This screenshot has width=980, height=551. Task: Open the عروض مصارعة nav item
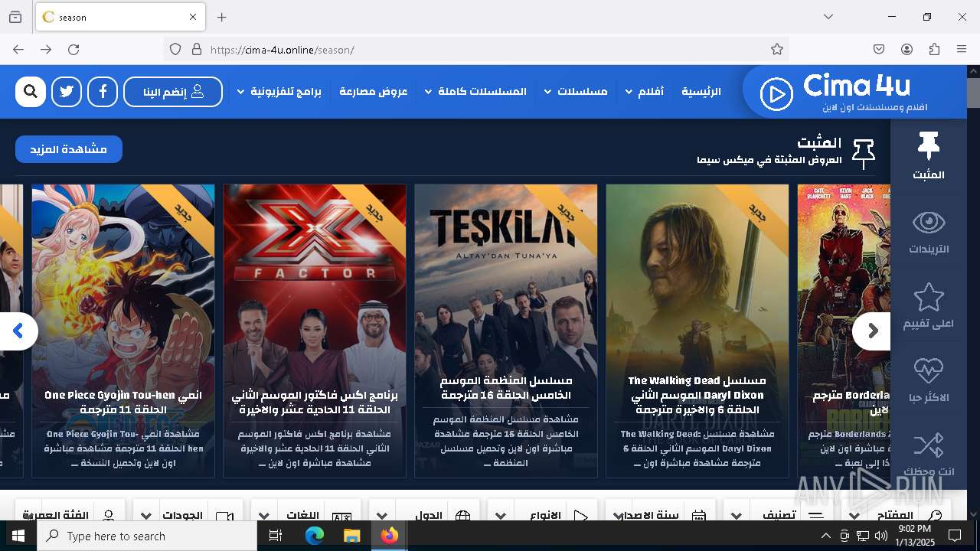374,92
